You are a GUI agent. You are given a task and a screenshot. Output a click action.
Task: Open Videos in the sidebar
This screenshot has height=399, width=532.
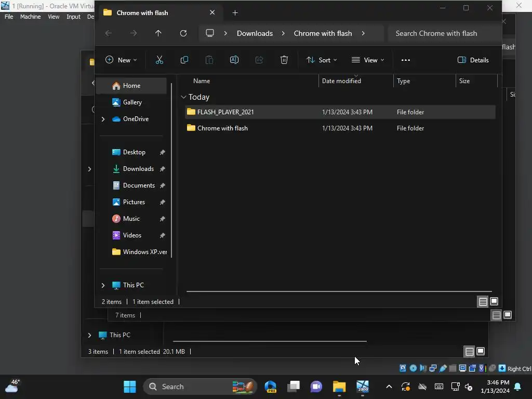131,235
